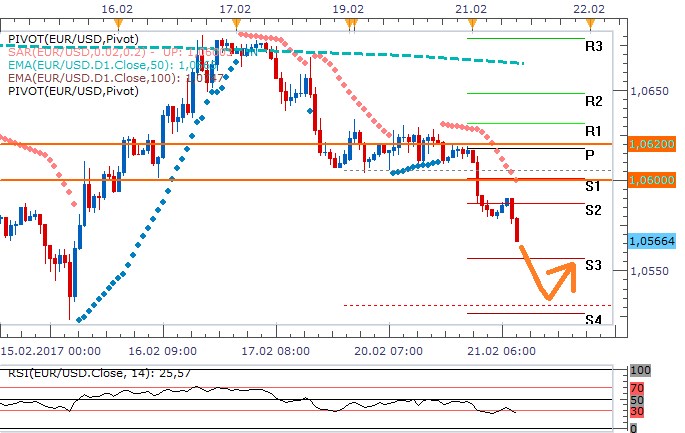Select the R3 pivot resistance label
Screen dimensions: 685x433
[x=593, y=46]
